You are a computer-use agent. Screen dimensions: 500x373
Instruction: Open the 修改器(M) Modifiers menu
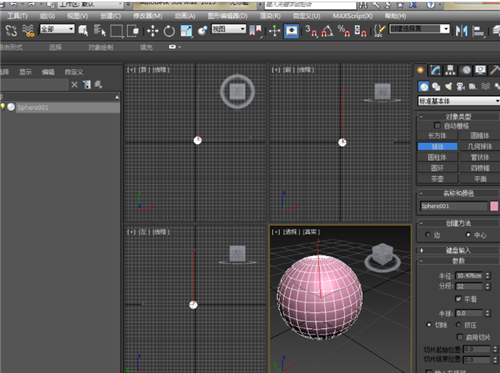pos(148,16)
